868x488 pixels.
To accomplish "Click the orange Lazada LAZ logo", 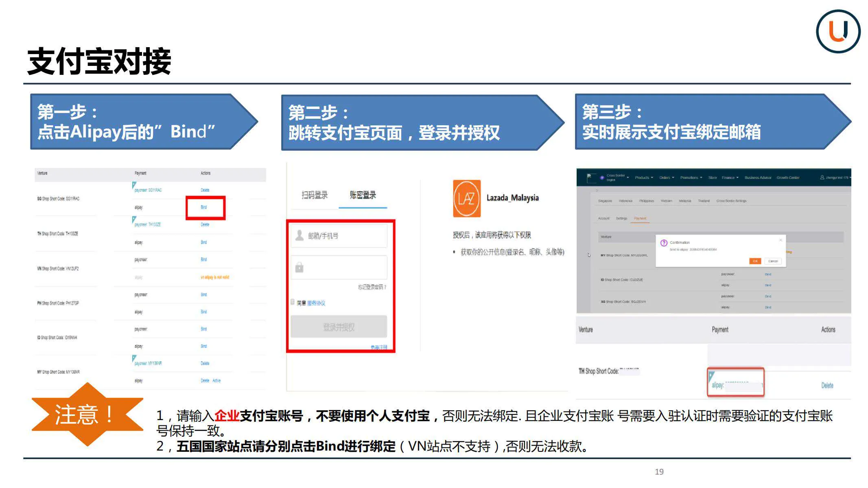I will pos(466,197).
